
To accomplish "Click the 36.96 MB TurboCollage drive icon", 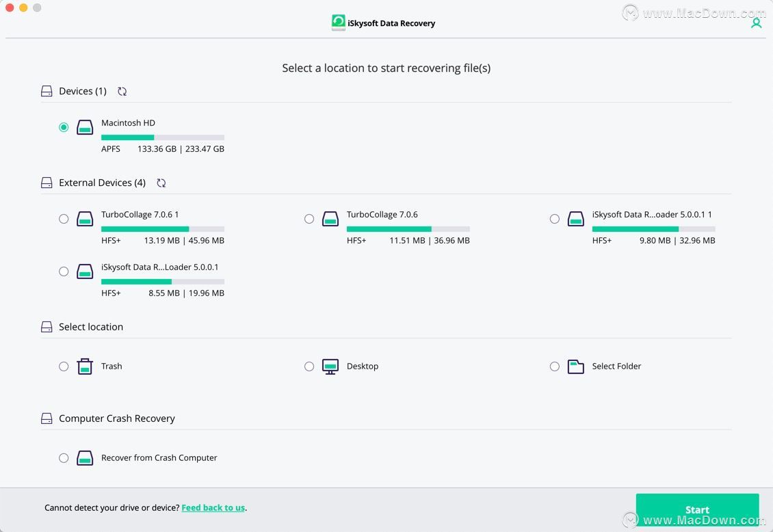I will tap(330, 219).
